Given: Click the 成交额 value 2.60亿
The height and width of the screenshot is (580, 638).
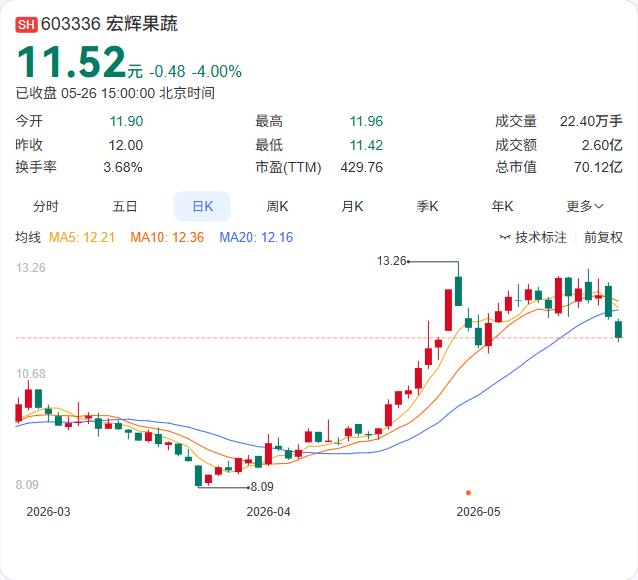Looking at the screenshot, I should pos(602,145).
